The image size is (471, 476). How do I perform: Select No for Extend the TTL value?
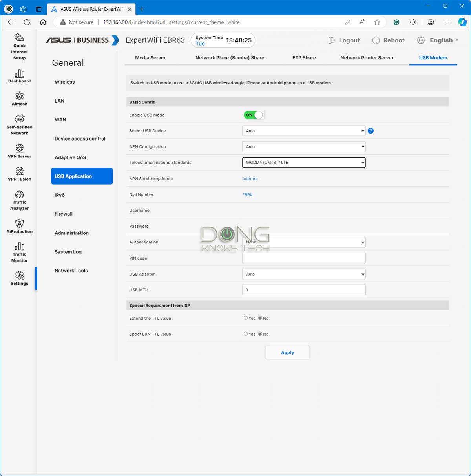tap(260, 318)
